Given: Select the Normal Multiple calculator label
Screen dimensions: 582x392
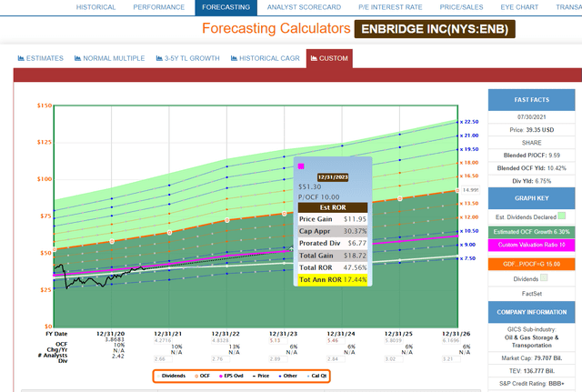Looking at the screenshot, I should click(114, 58).
